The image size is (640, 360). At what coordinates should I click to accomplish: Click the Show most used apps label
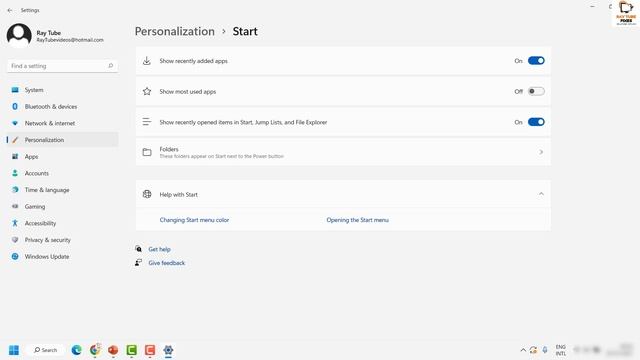(x=188, y=92)
